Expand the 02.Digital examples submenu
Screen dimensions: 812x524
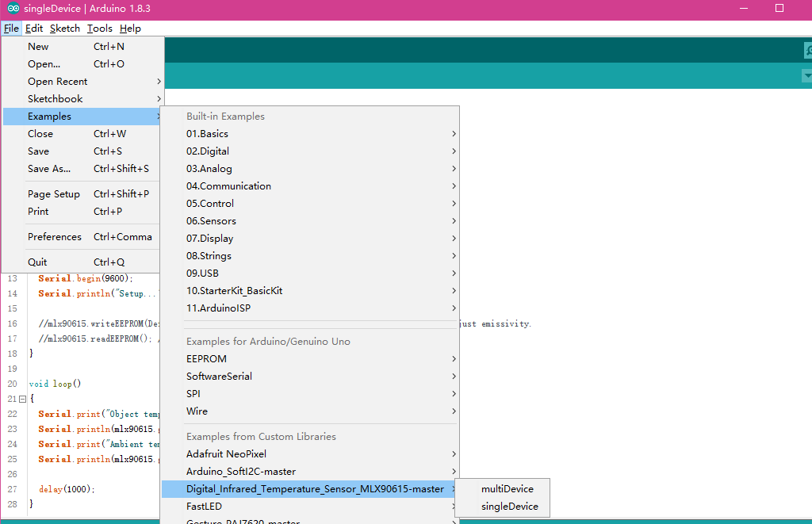click(x=310, y=151)
